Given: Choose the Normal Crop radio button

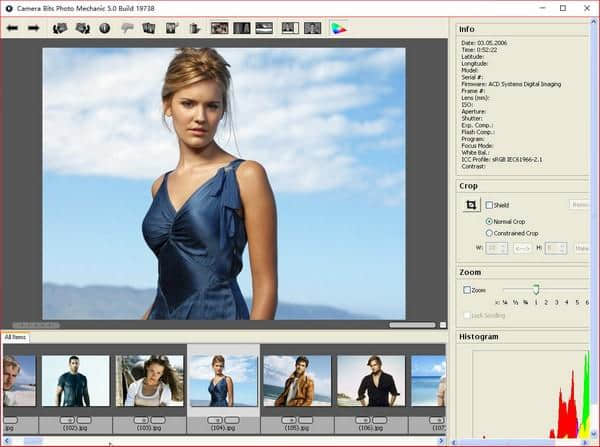Looking at the screenshot, I should point(489,220).
